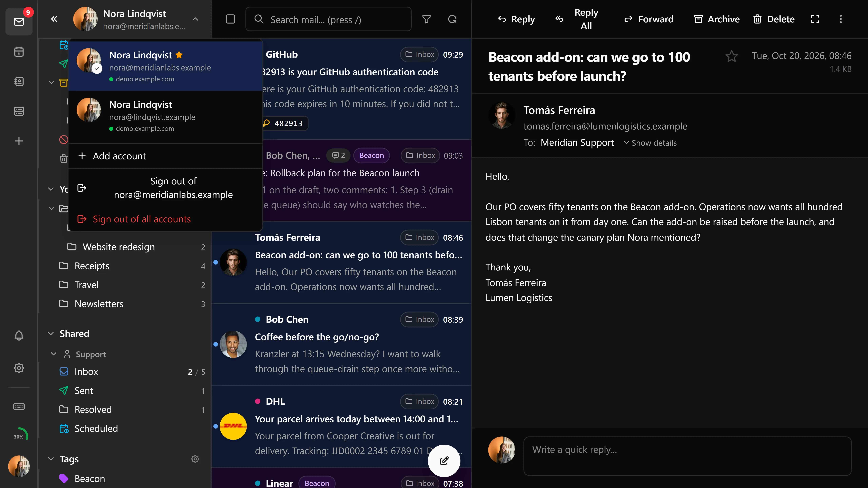Screen dimensions: 868x488
Task: Open the Website redesign folder
Action: click(125, 247)
